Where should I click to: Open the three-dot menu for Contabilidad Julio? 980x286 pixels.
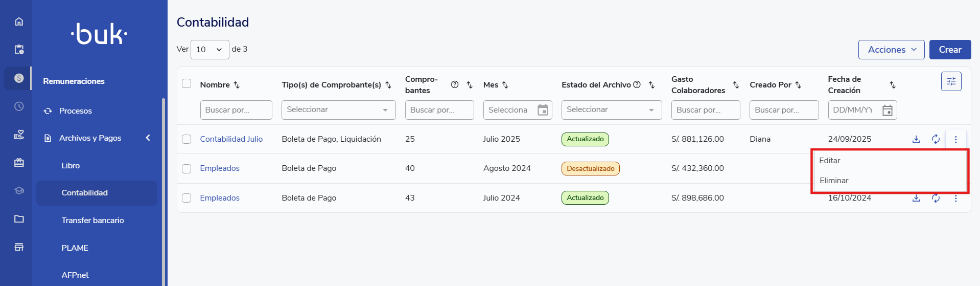(955, 139)
